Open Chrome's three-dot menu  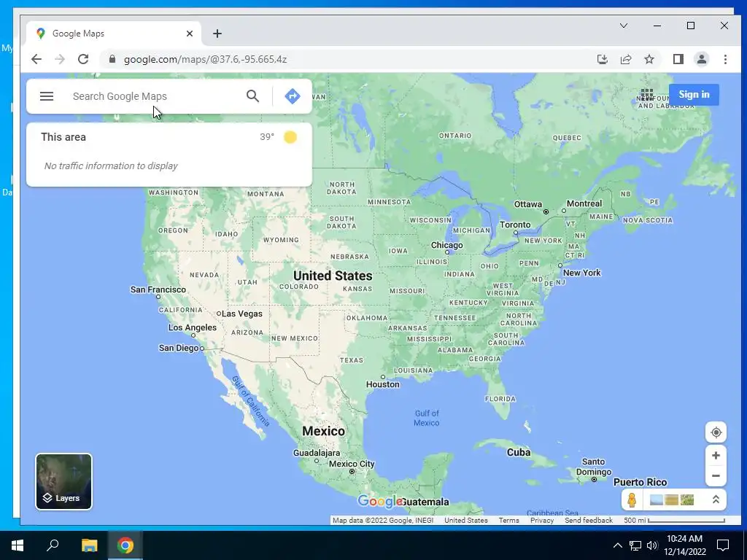[725, 59]
